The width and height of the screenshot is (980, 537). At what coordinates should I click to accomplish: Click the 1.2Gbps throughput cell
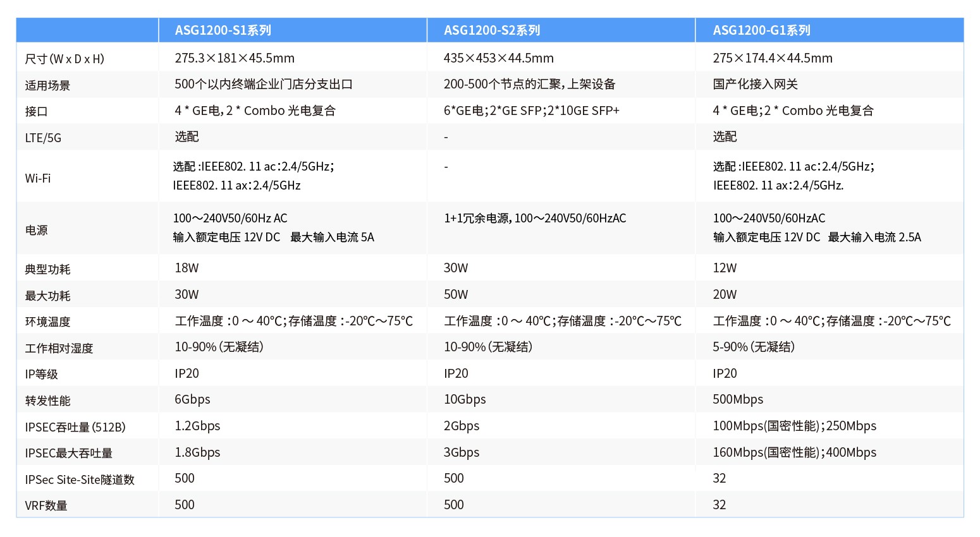tap(197, 426)
